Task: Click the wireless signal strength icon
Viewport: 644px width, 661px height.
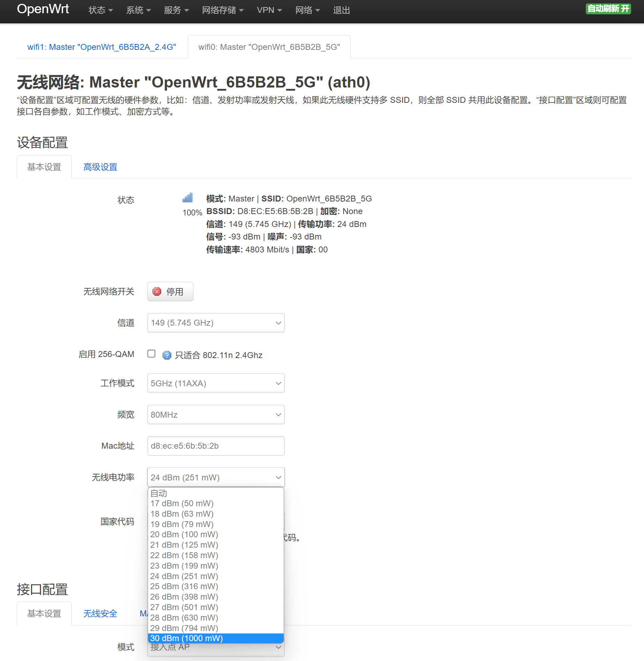Action: tap(187, 198)
